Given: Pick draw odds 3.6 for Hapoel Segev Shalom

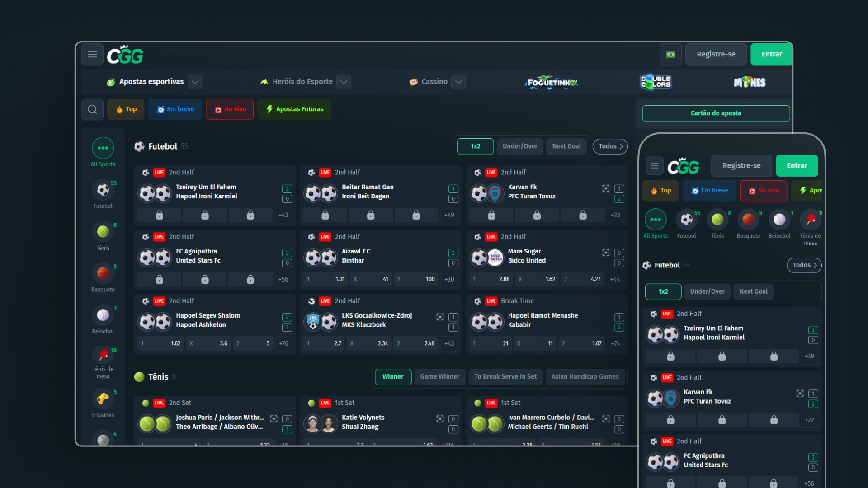Looking at the screenshot, I should [208, 343].
